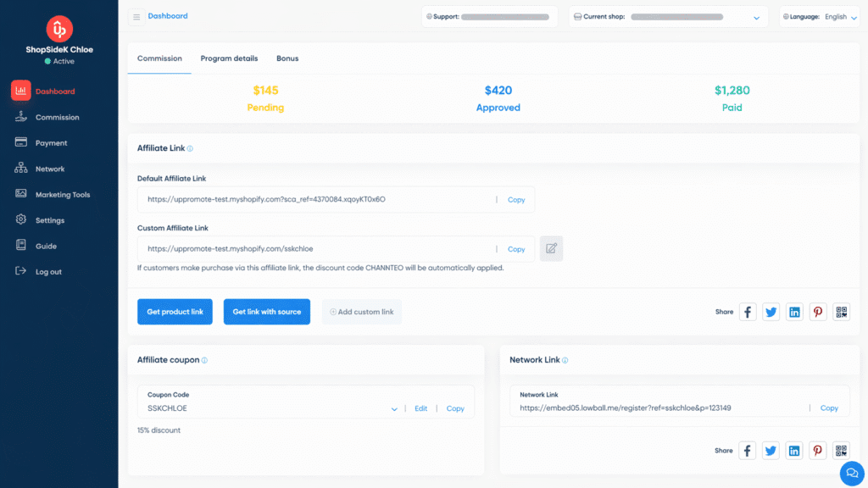Edit the custom affiliate link with pencil icon
868x488 pixels.
[551, 248]
